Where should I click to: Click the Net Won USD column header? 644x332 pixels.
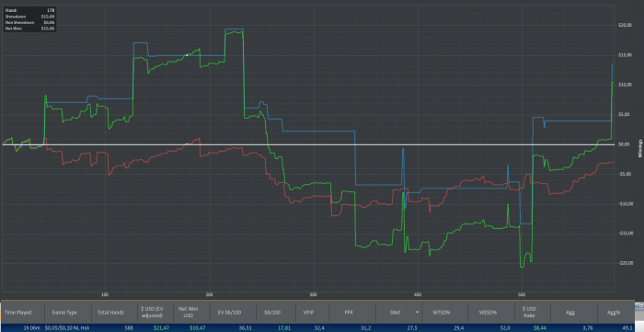tap(191, 313)
